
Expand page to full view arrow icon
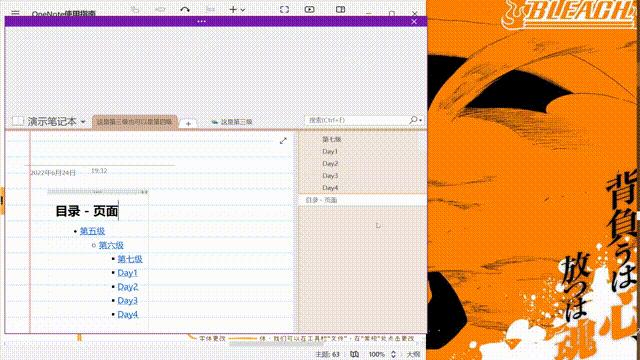tap(283, 141)
